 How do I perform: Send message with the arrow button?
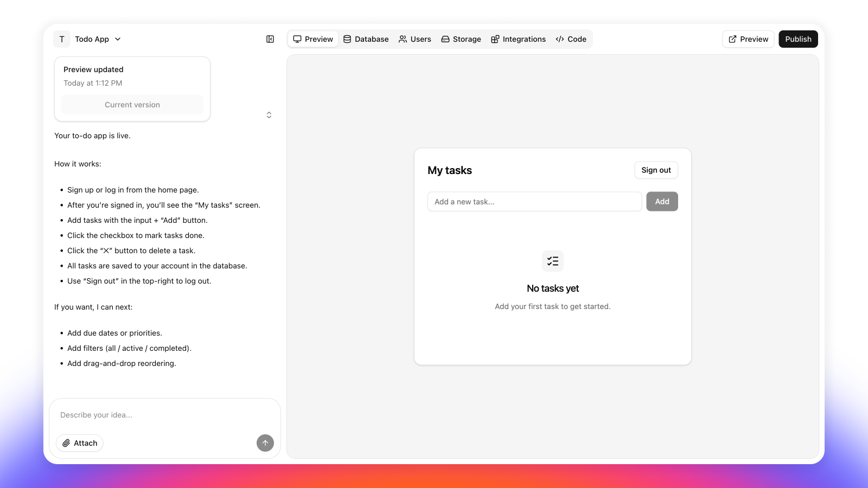pos(265,442)
